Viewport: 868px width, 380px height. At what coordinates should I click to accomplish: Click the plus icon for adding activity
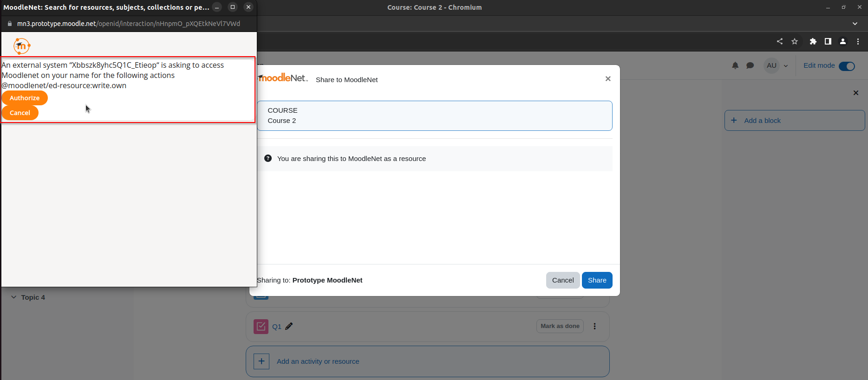pyautogui.click(x=261, y=361)
